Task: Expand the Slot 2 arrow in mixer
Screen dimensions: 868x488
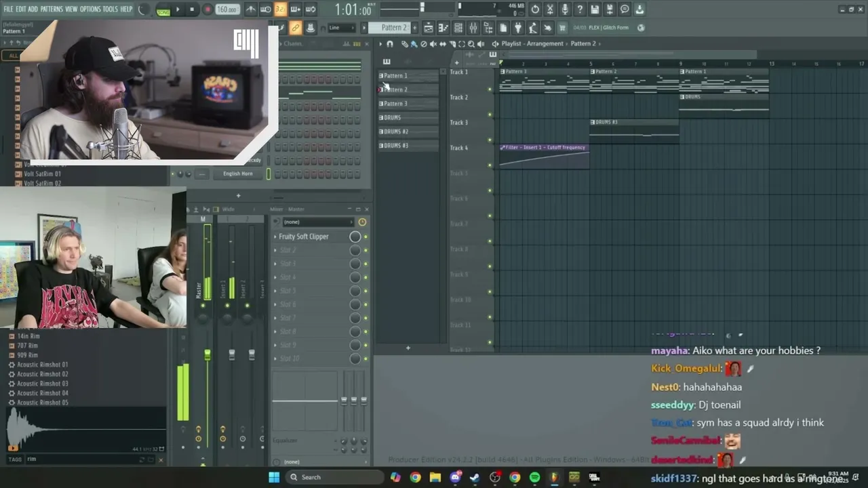Action: 275,250
